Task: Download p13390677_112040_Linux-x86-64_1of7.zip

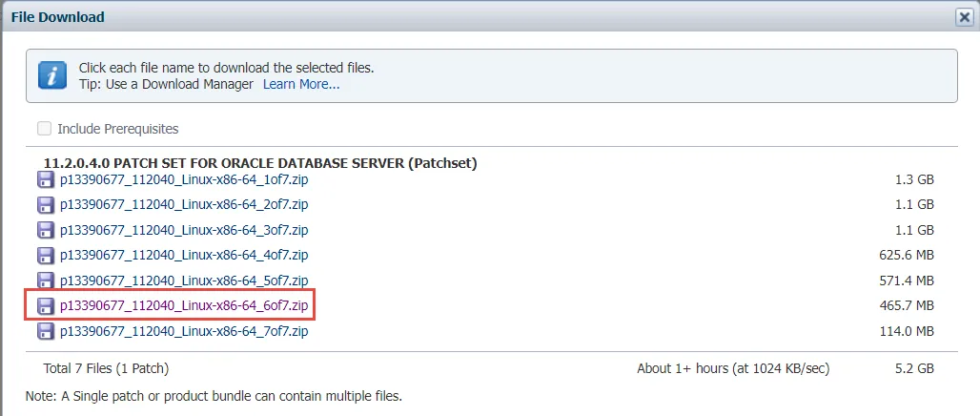Action: coord(184,180)
